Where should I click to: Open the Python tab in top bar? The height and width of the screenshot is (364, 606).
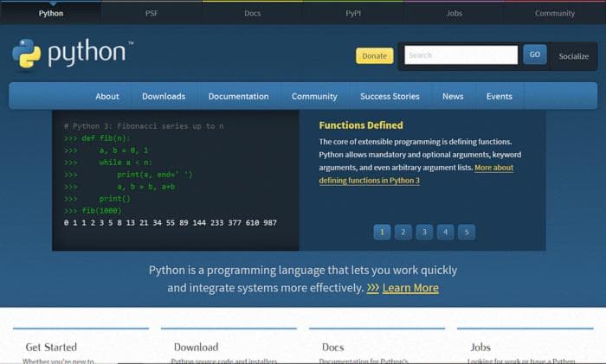pyautogui.click(x=50, y=13)
